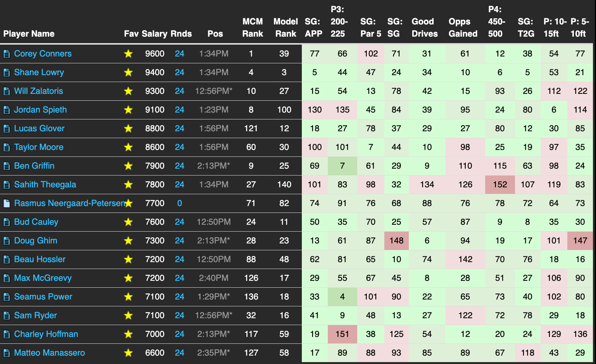
Task: Open the notes icon beside Max McGreevy
Action: [6, 278]
